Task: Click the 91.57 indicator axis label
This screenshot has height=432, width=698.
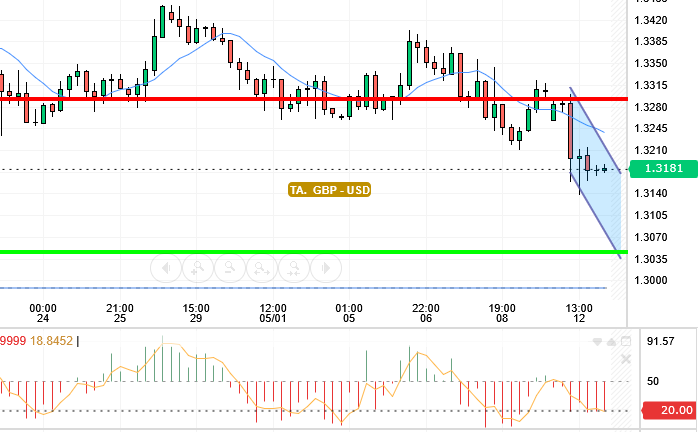Action: pos(661,342)
